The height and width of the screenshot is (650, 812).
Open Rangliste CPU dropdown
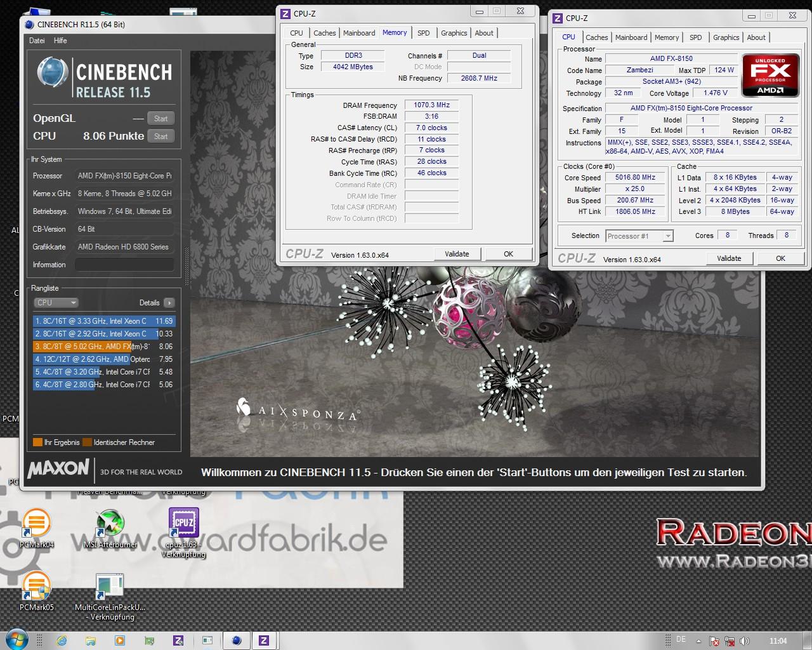[x=56, y=303]
